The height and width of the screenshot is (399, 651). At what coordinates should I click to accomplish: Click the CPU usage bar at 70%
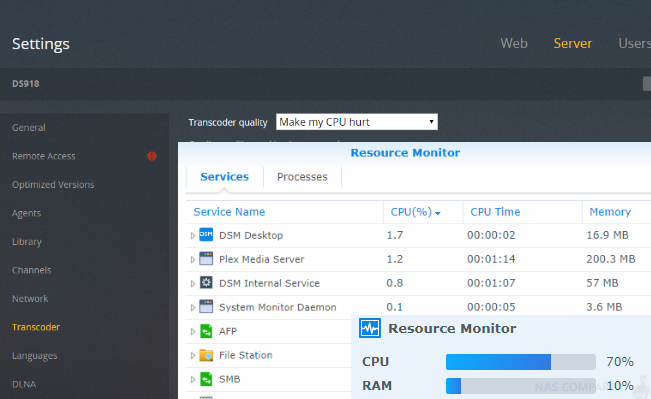[521, 362]
